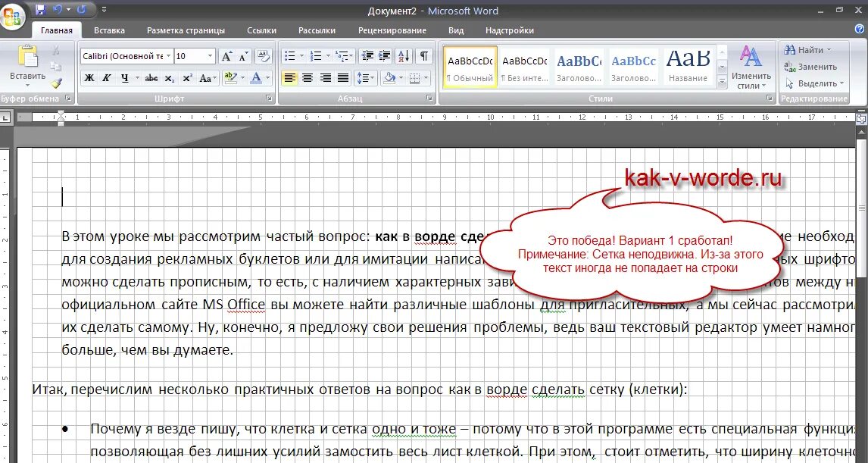The image size is (868, 463).
Task: Increase paragraph indent
Action: pos(384,56)
